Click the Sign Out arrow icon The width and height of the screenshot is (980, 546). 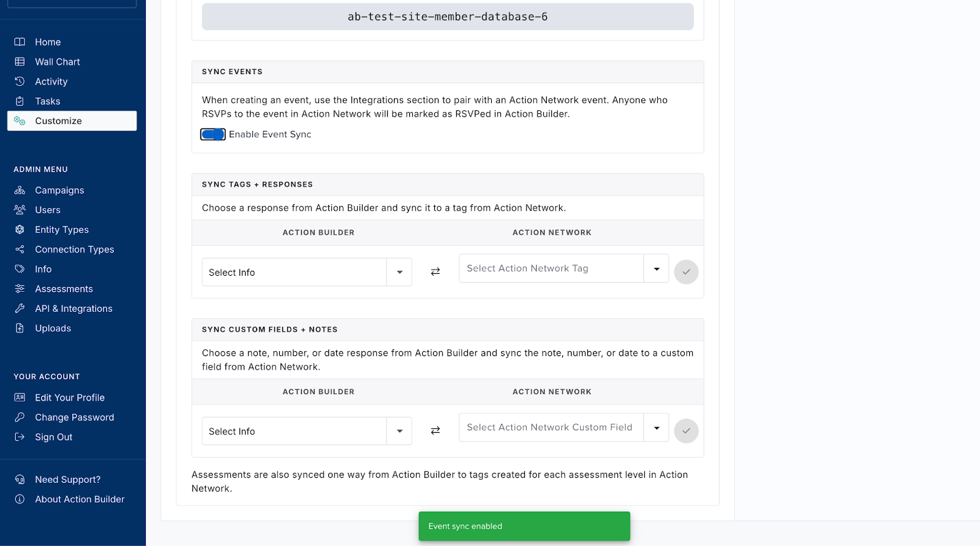(20, 437)
